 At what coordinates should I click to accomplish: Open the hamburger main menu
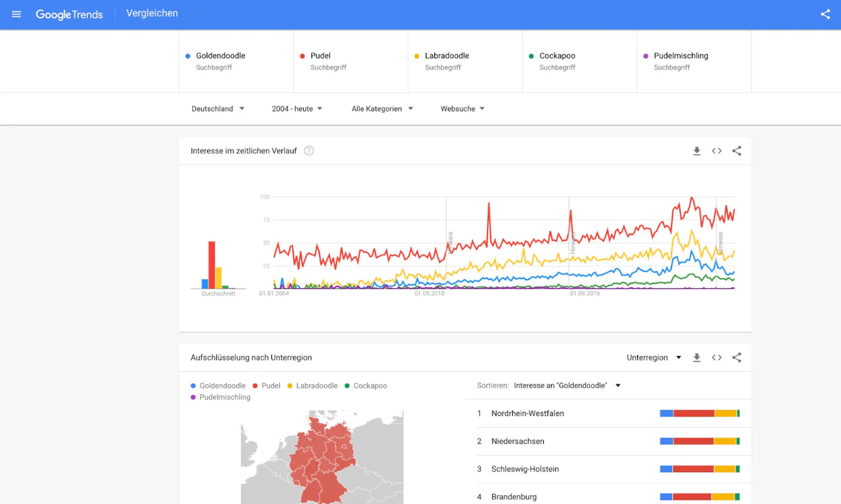point(16,14)
